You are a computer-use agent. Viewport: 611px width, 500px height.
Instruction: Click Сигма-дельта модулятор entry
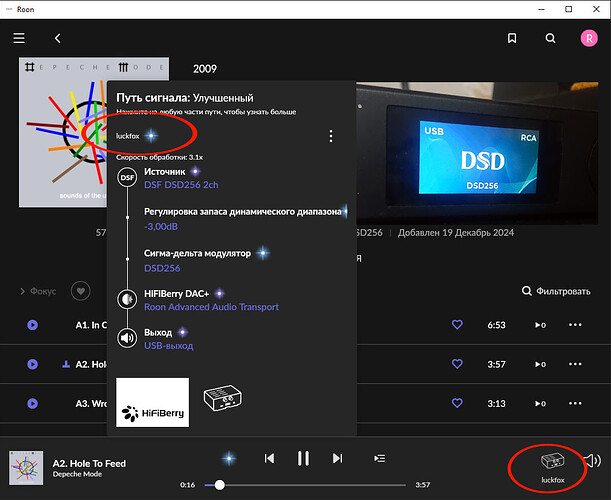(x=198, y=253)
